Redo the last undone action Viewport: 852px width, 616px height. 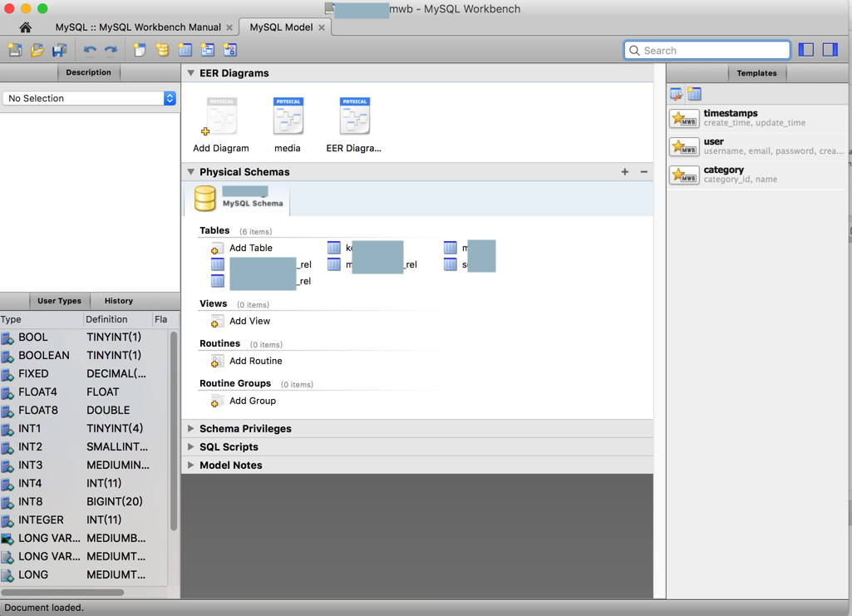coord(111,50)
